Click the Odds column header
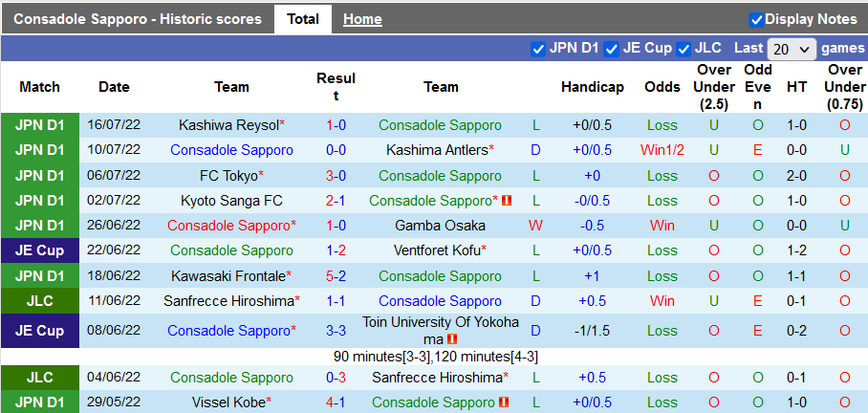This screenshot has width=868, height=413. point(662,87)
